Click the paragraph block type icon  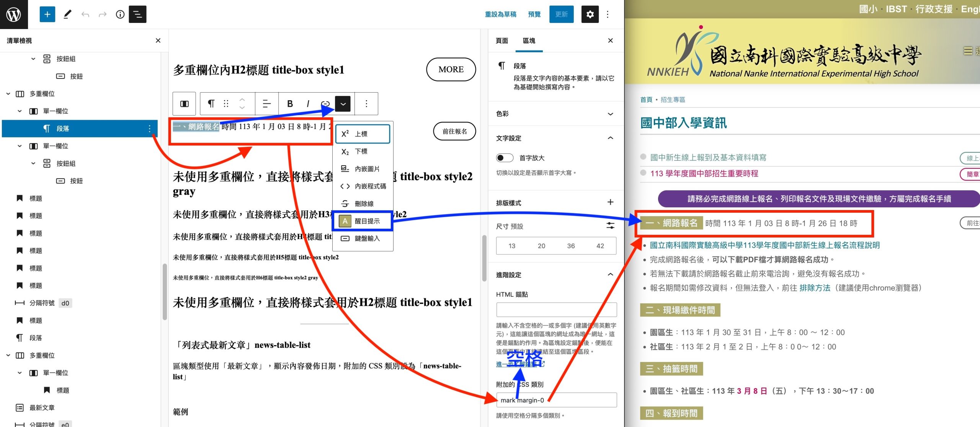[211, 104]
